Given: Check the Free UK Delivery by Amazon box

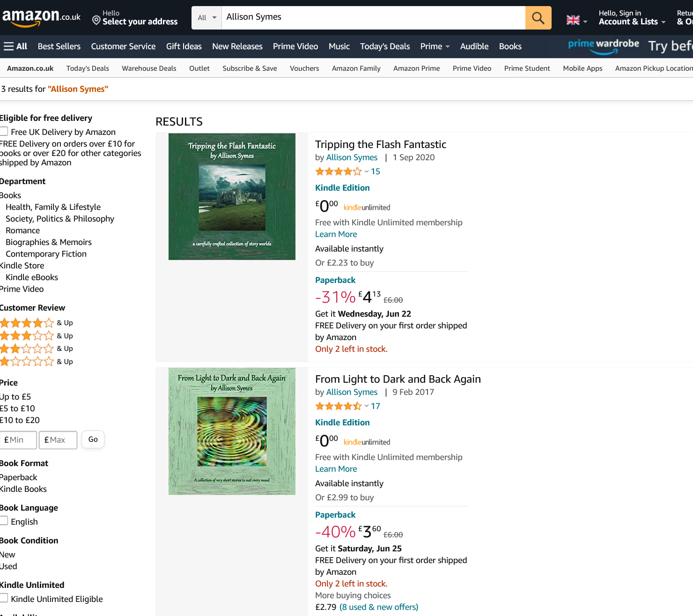Looking at the screenshot, I should click(4, 131).
